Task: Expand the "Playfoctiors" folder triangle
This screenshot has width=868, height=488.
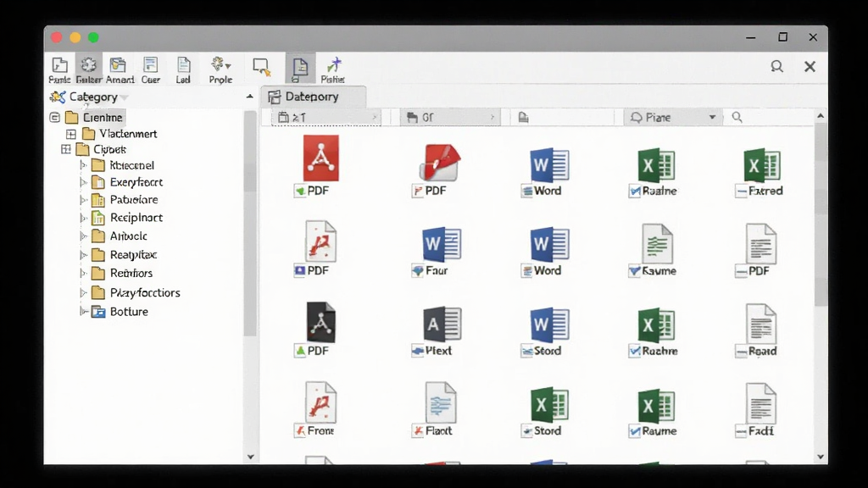Action: tap(83, 292)
